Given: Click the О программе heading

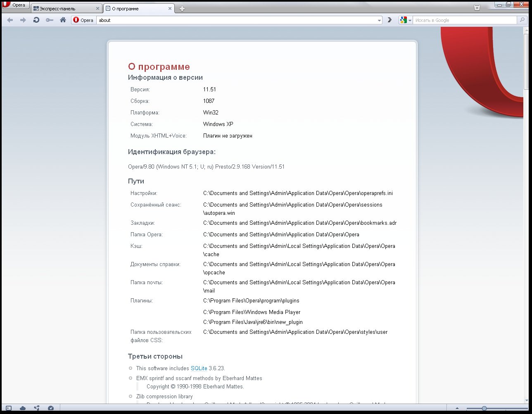Looking at the screenshot, I should pyautogui.click(x=159, y=67).
